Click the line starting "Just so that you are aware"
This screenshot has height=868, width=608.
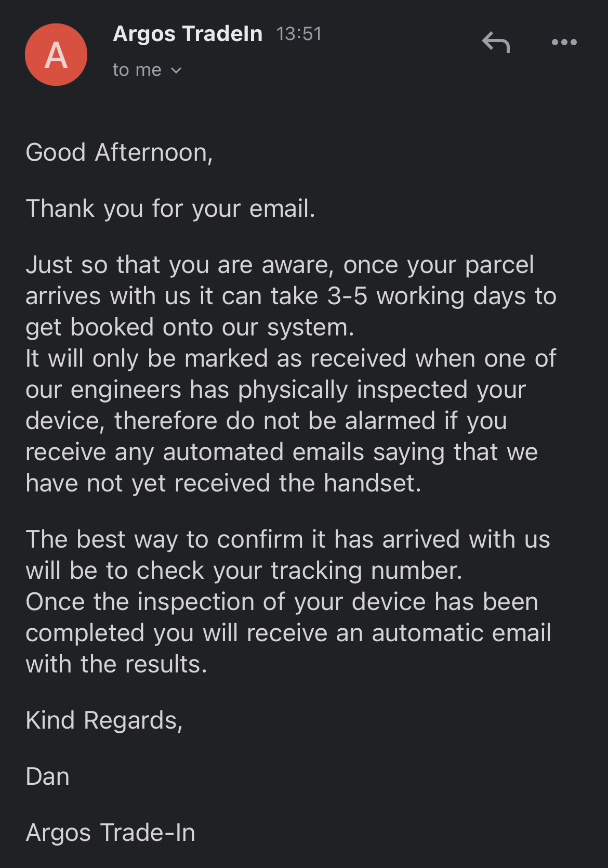(x=280, y=265)
